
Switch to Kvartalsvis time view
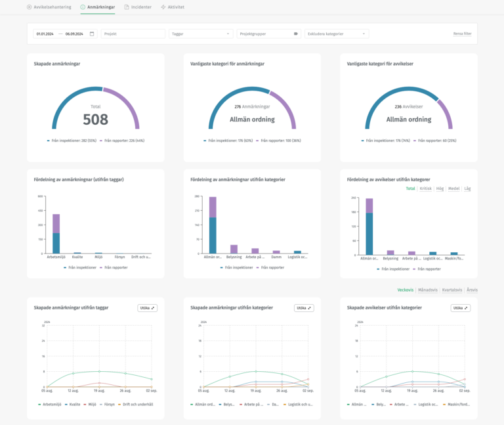pyautogui.click(x=452, y=290)
